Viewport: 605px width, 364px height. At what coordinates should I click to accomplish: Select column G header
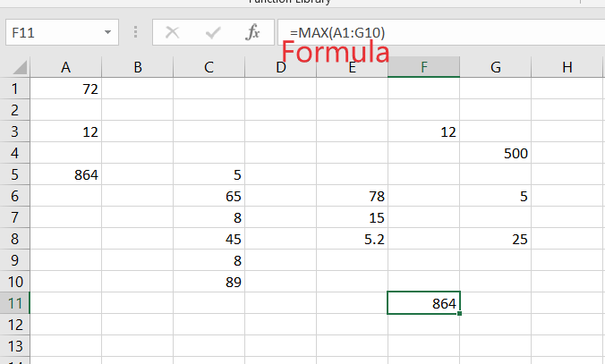point(496,67)
